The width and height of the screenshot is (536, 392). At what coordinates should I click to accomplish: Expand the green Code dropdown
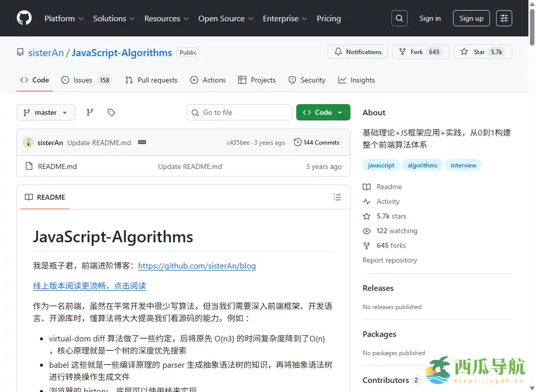tap(323, 112)
